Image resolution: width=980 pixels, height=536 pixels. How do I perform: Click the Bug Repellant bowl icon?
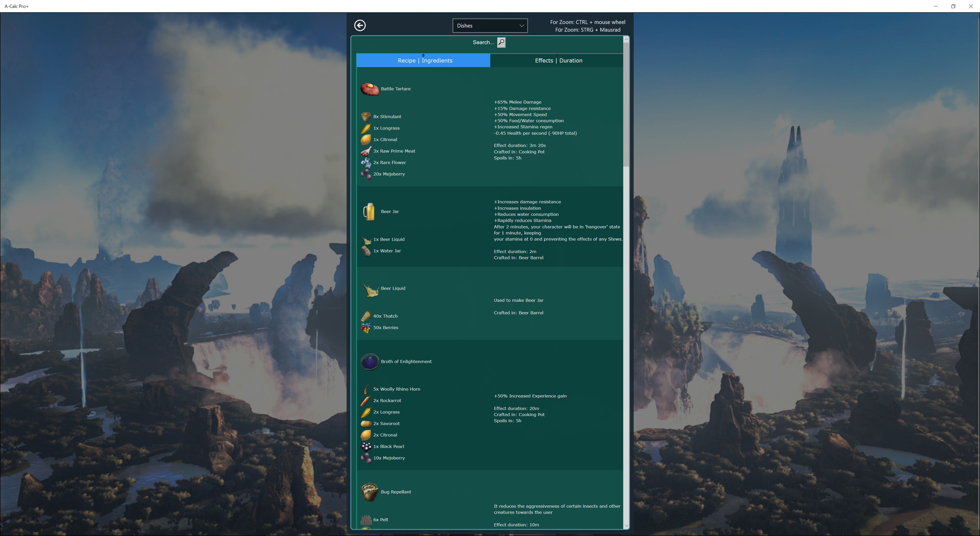pyautogui.click(x=369, y=492)
